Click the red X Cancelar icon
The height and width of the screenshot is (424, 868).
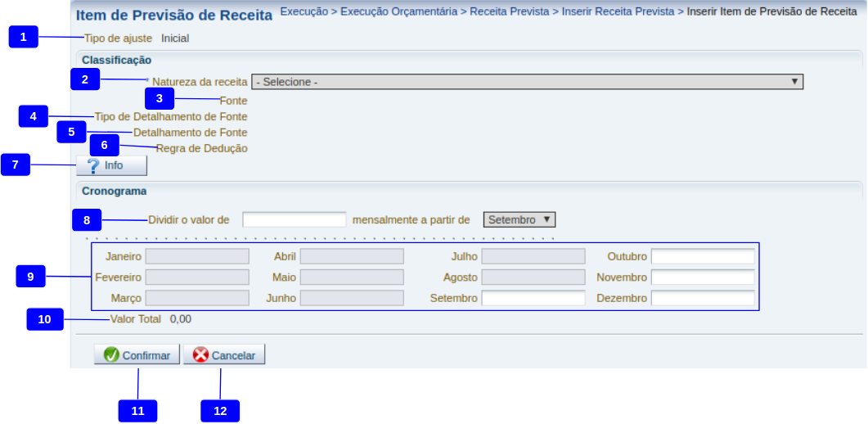click(200, 355)
